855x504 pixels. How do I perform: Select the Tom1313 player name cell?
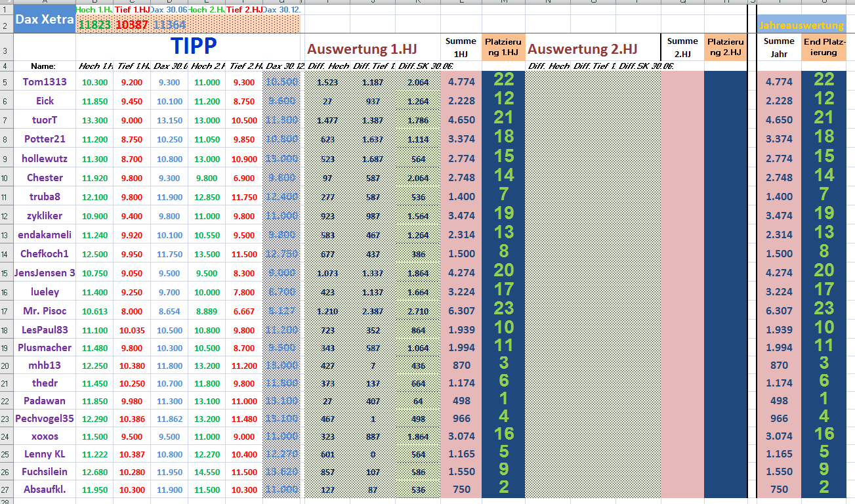43,82
